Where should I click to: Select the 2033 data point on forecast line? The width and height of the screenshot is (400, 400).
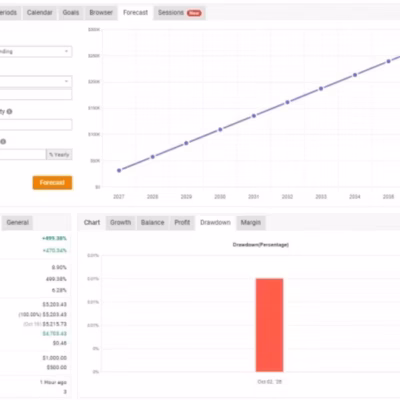pos(321,89)
